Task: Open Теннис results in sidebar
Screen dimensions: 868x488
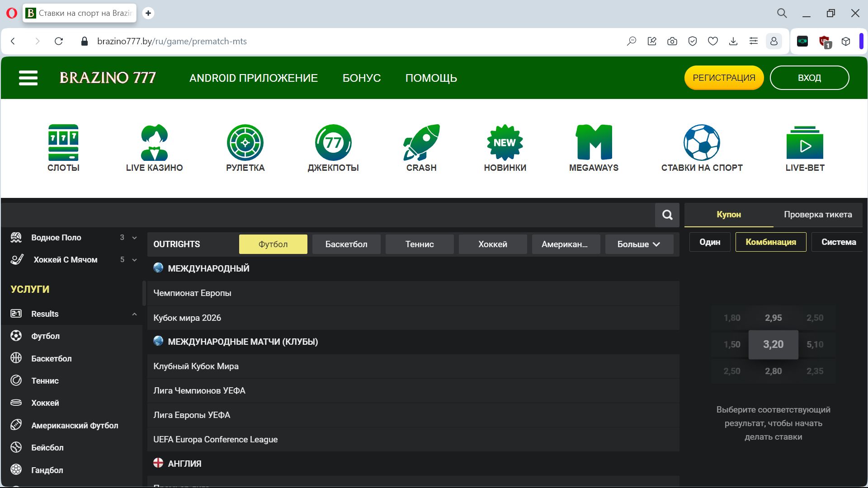Action: [x=72, y=380]
